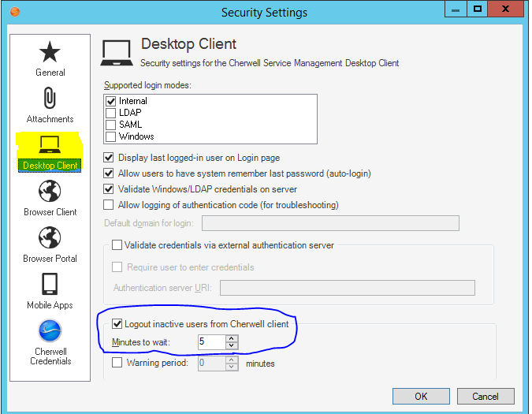Enable Validate credentials via external authentication server
532x414 pixels.
pos(117,245)
